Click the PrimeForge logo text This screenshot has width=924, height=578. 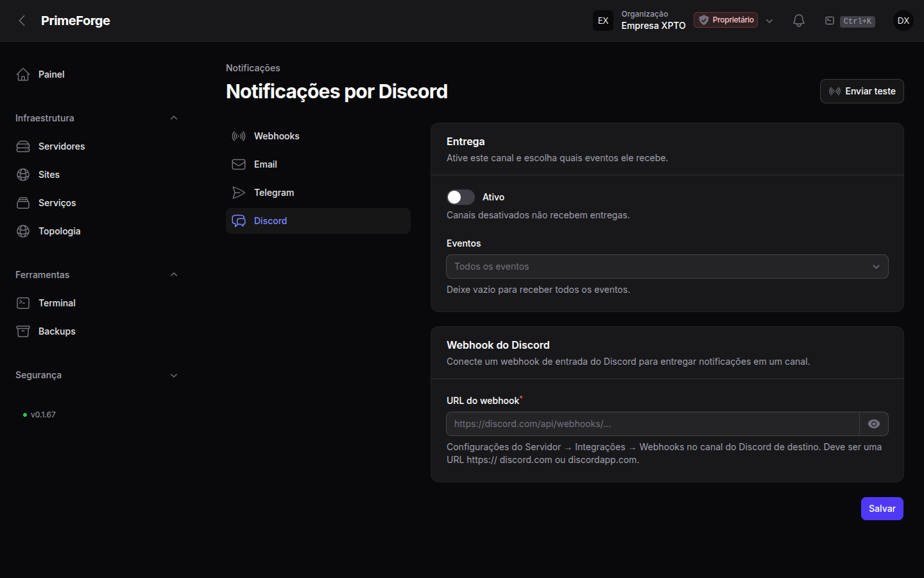pos(76,21)
